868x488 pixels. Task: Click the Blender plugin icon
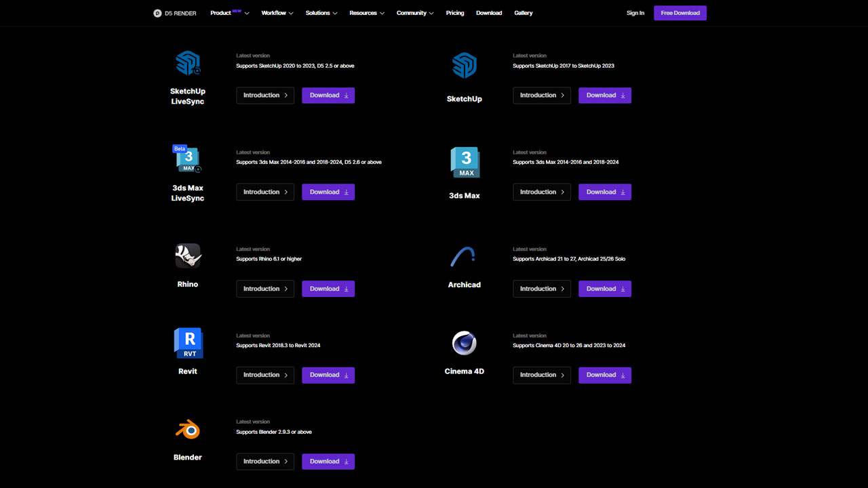point(188,430)
